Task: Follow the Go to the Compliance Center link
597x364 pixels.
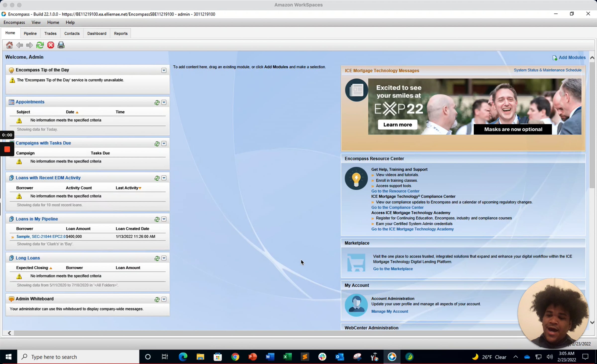Action: click(x=397, y=208)
